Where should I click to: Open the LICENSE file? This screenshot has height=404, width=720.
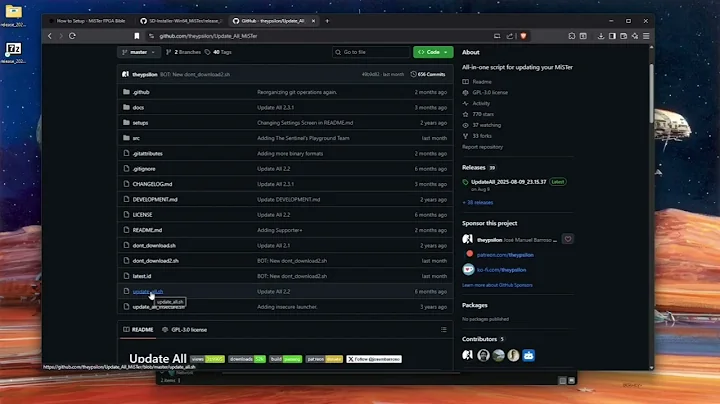tap(142, 215)
